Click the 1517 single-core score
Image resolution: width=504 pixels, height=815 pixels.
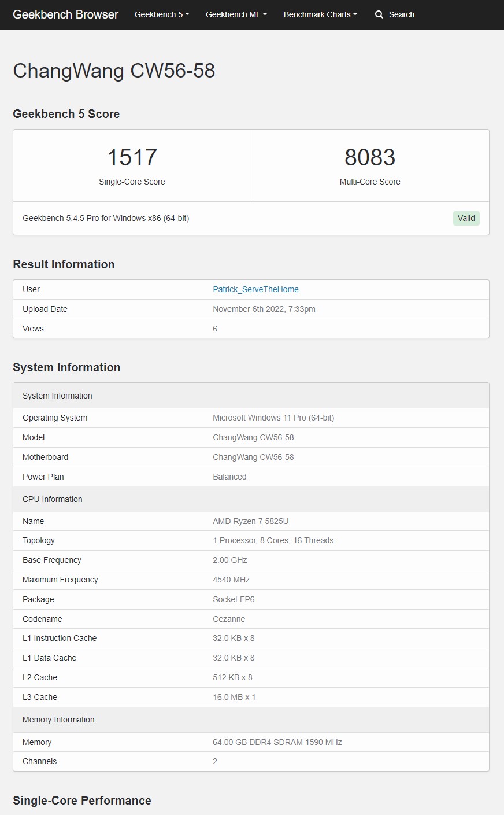[x=132, y=157]
